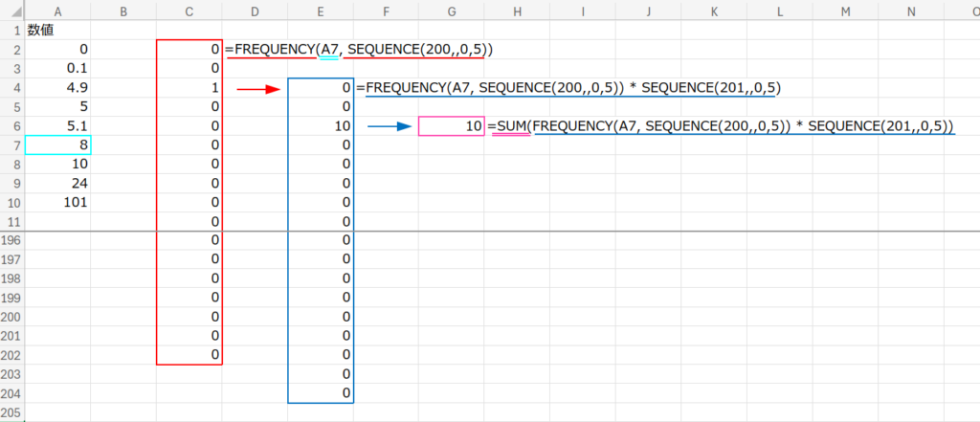Select pink-bordered cell G6 with value 10
The width and height of the screenshot is (980, 422).
451,125
